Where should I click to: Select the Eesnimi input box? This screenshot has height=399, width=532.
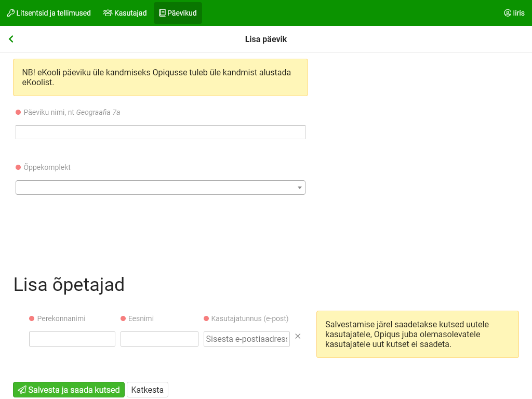coord(159,339)
